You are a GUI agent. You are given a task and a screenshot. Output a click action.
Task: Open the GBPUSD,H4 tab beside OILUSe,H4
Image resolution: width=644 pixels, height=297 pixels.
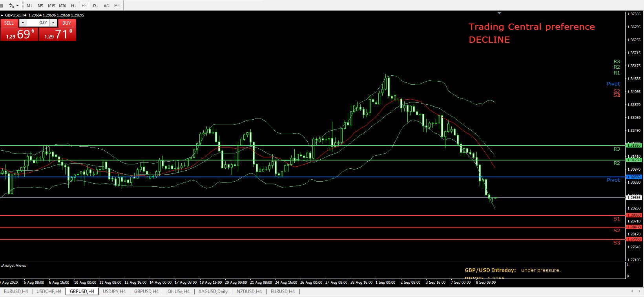[146, 292]
